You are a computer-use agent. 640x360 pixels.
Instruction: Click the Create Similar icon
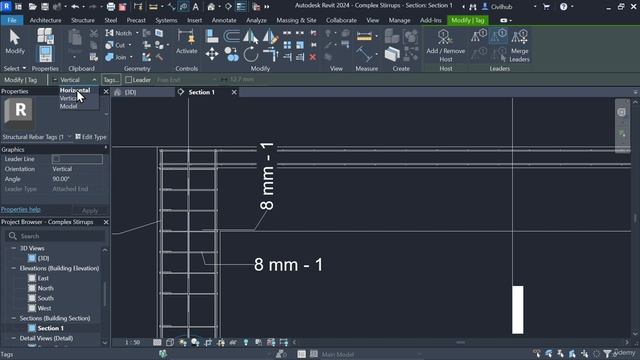tap(392, 54)
